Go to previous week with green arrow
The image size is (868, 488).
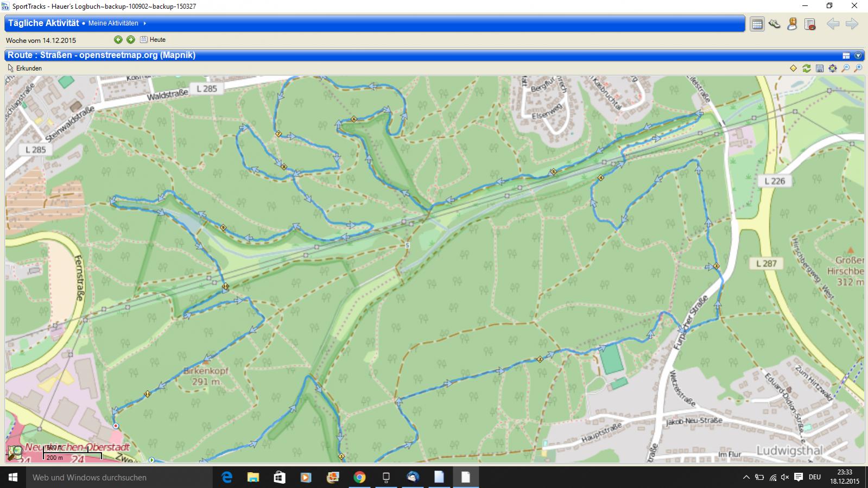click(x=118, y=40)
